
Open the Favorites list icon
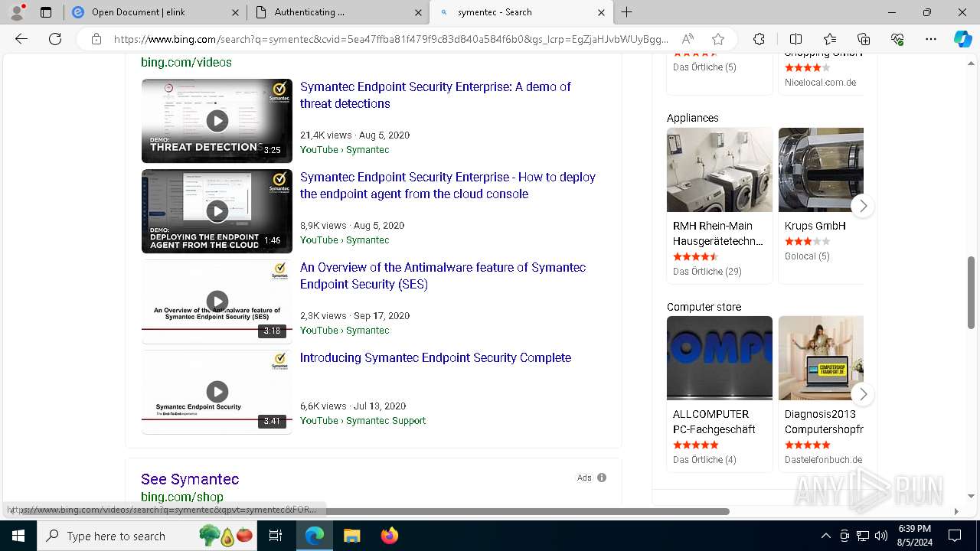click(830, 39)
